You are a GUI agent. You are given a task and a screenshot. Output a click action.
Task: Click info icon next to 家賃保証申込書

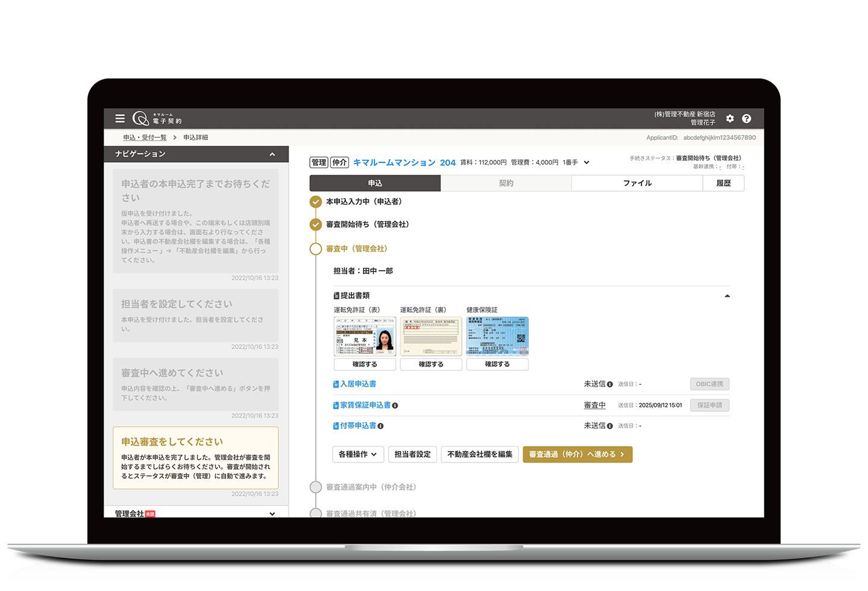(x=395, y=406)
